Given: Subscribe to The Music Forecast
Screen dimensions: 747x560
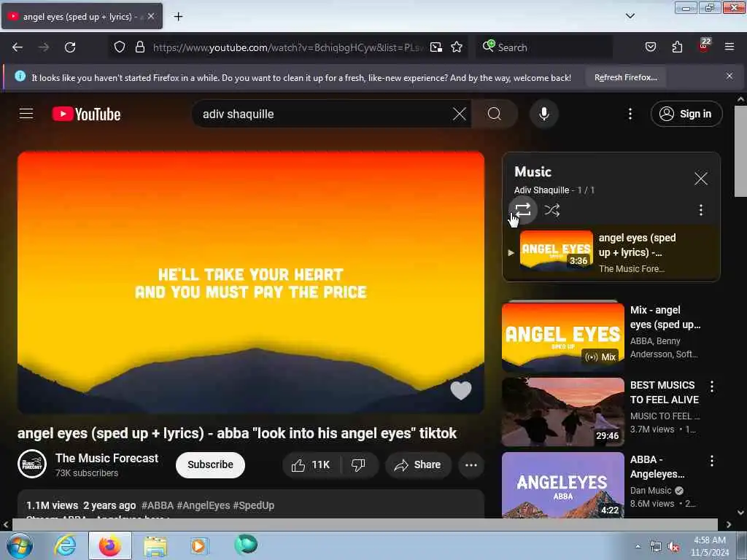Looking at the screenshot, I should (x=210, y=464).
